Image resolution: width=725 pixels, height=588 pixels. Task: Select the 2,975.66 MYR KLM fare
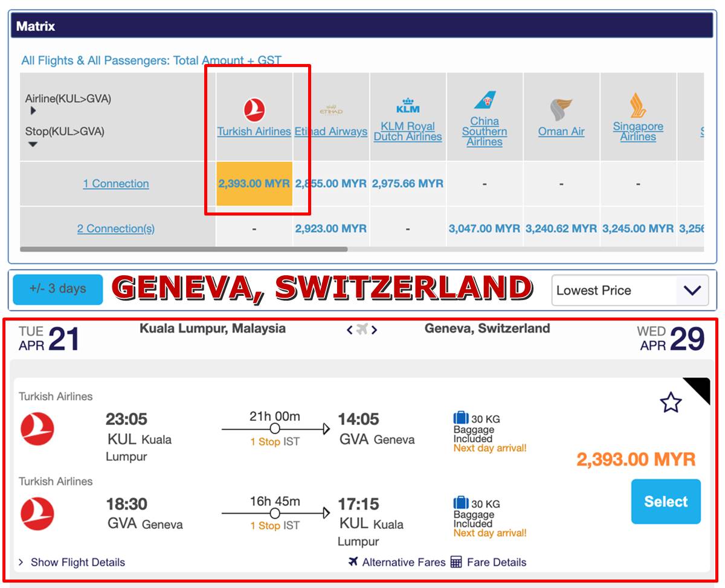408,184
